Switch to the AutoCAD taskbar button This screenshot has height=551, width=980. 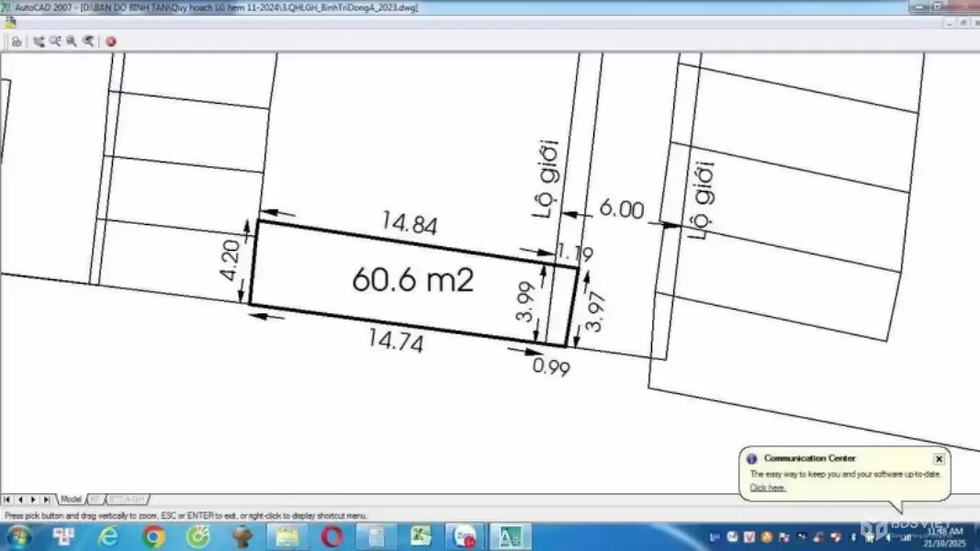510,536
